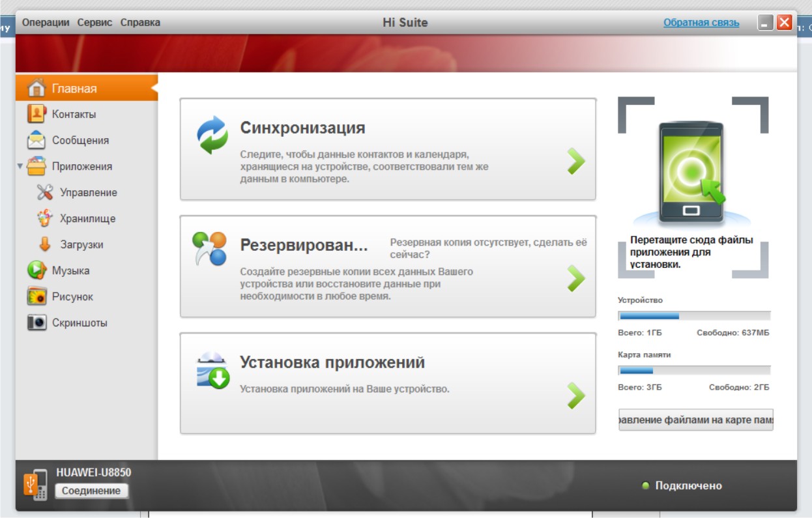Select Контакты in the sidebar
The height and width of the screenshot is (518, 812).
pyautogui.click(x=87, y=114)
